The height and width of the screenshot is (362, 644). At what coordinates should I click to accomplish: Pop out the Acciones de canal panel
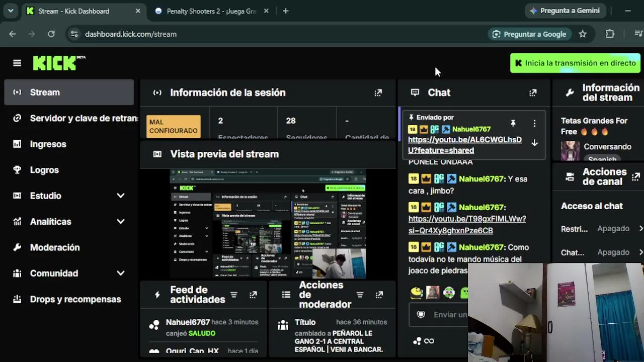[x=636, y=176]
